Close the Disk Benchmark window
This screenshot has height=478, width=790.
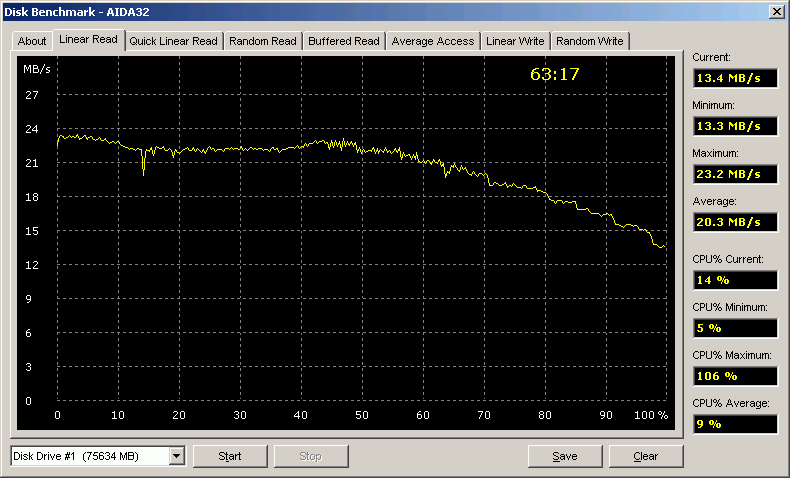coord(775,10)
